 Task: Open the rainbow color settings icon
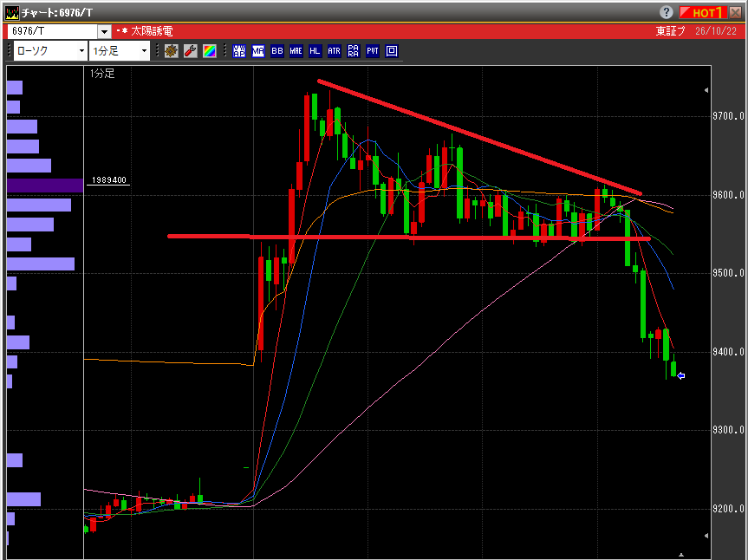tap(210, 51)
